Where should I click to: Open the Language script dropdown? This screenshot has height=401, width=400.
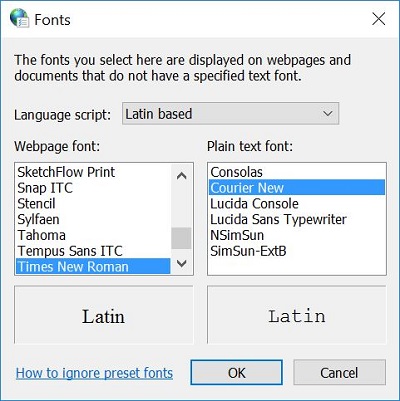tap(230, 114)
